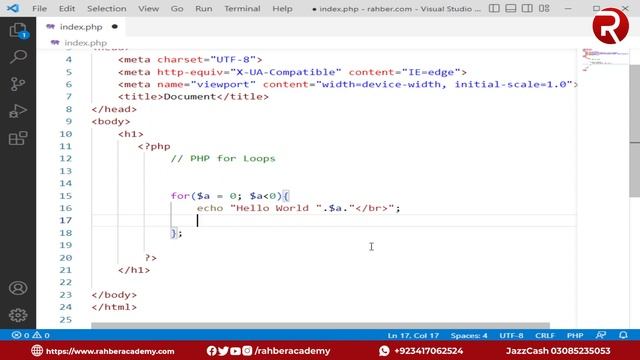Click Ln 17, Col 17 in status bar
Image resolution: width=640 pixels, height=360 pixels.
pos(413,336)
